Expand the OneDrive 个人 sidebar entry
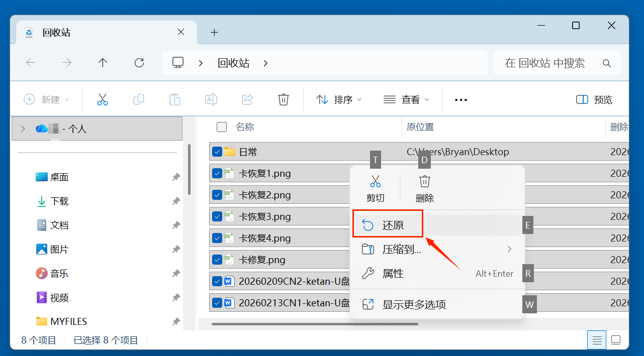 [x=23, y=129]
